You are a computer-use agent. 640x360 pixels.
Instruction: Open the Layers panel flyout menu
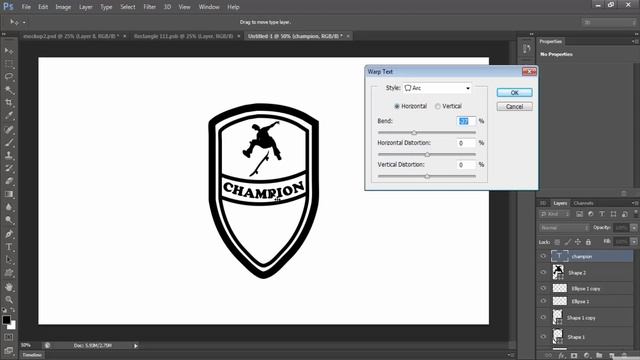pos(634,203)
